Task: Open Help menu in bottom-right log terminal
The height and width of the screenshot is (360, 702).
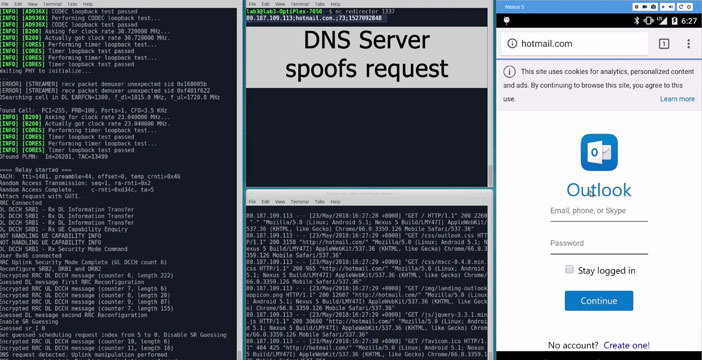Action: click(x=335, y=201)
